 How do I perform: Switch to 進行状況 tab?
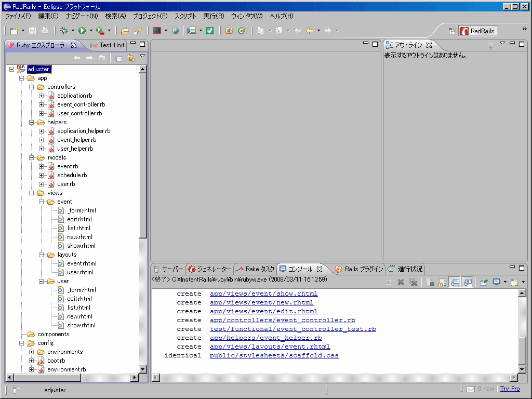(x=405, y=269)
